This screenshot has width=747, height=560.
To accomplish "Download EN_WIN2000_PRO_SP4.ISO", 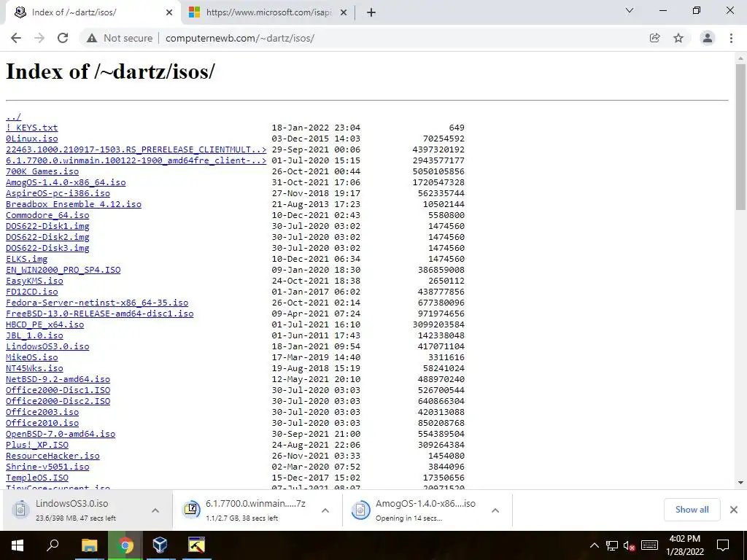I will coord(63,270).
